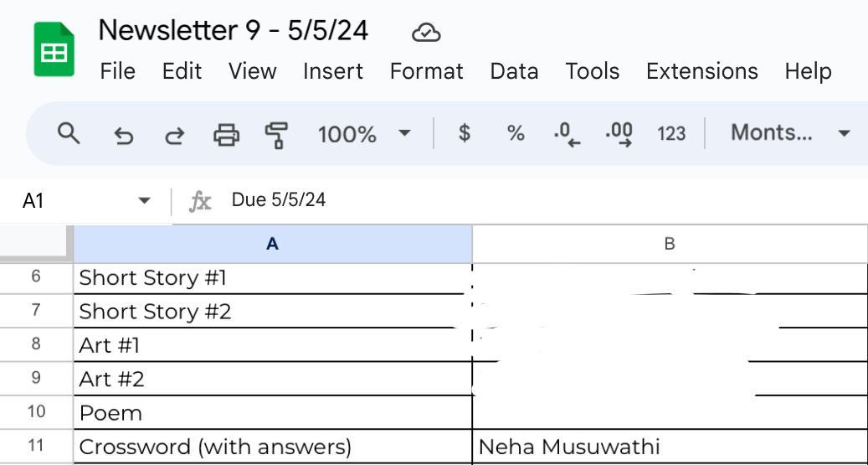Open the Extensions menu
The height and width of the screenshot is (465, 868).
[701, 71]
